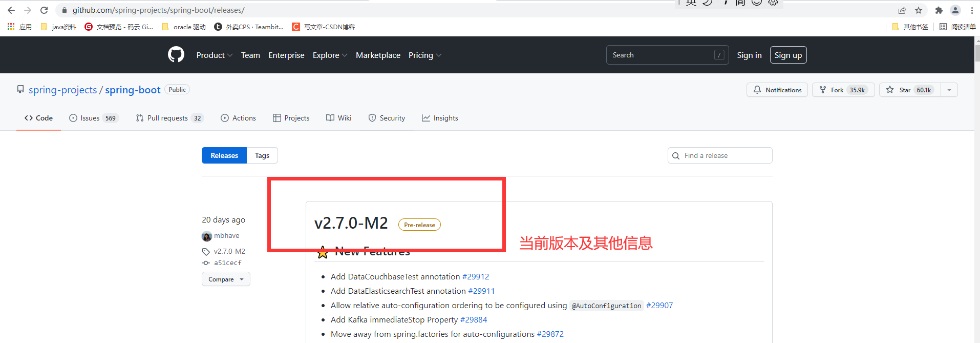Open the java资料 bookmark folder
Screen dimensions: 980x343
coord(58,27)
